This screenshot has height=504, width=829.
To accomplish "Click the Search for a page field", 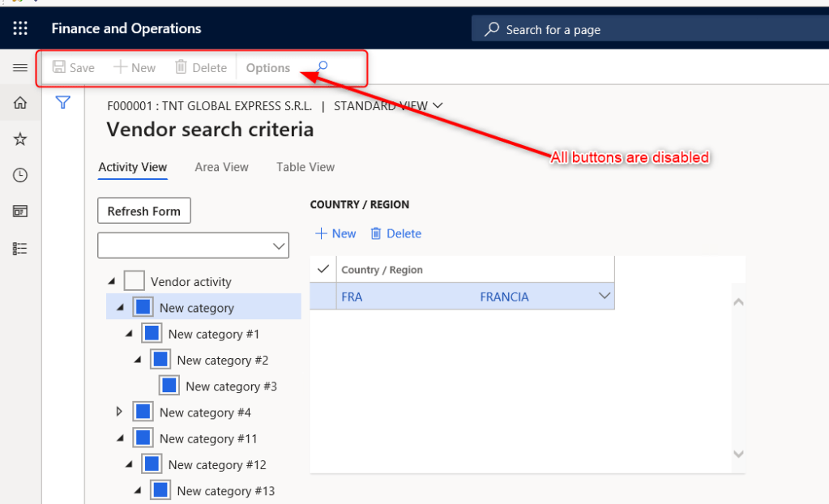I will [648, 29].
